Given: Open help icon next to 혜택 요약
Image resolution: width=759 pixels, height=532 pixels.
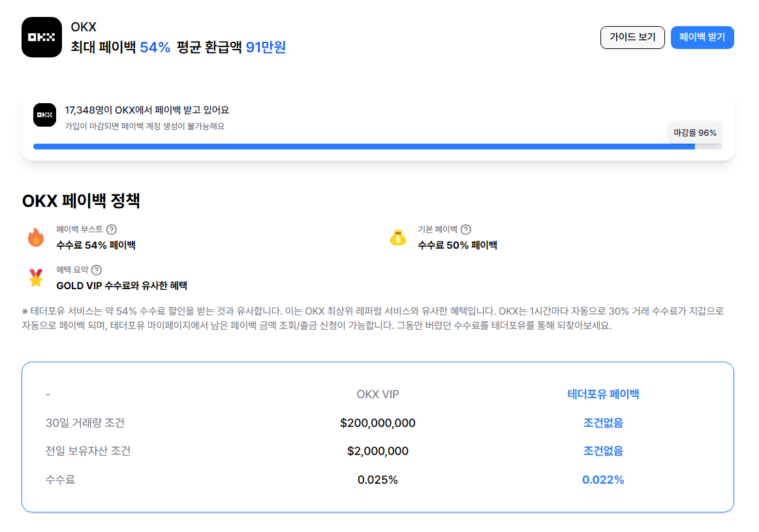Looking at the screenshot, I should tap(97, 270).
